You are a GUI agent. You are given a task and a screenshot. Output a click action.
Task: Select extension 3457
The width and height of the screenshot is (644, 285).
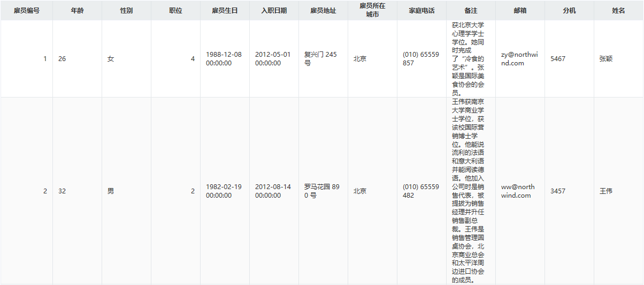pos(569,191)
